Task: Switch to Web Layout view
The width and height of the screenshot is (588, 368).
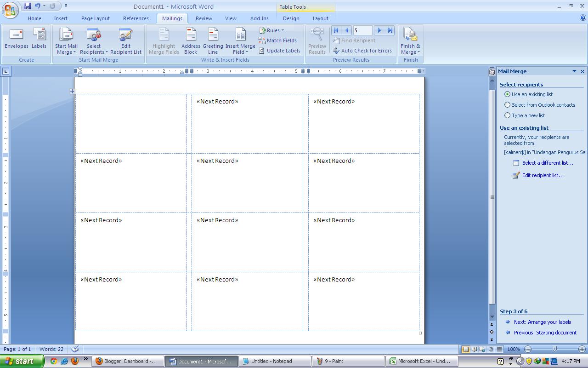Action: (x=483, y=350)
